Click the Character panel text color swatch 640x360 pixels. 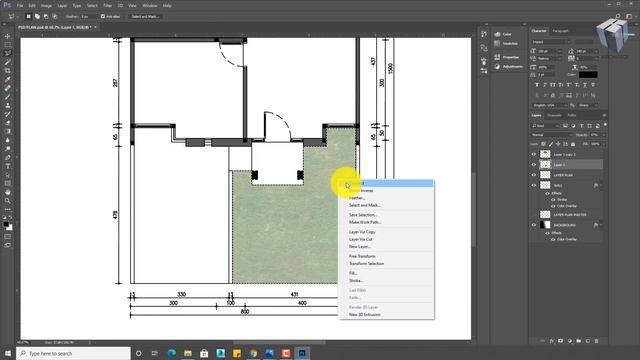point(588,75)
